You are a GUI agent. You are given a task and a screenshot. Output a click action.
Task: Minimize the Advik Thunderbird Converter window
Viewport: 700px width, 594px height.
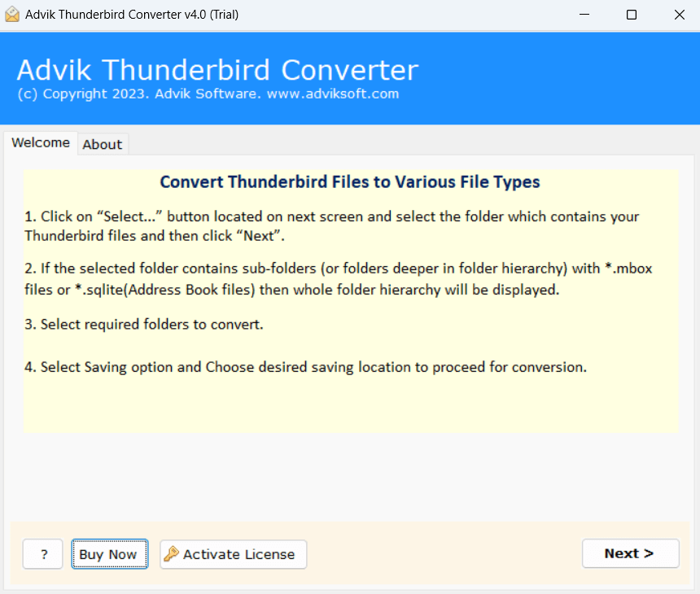click(584, 15)
